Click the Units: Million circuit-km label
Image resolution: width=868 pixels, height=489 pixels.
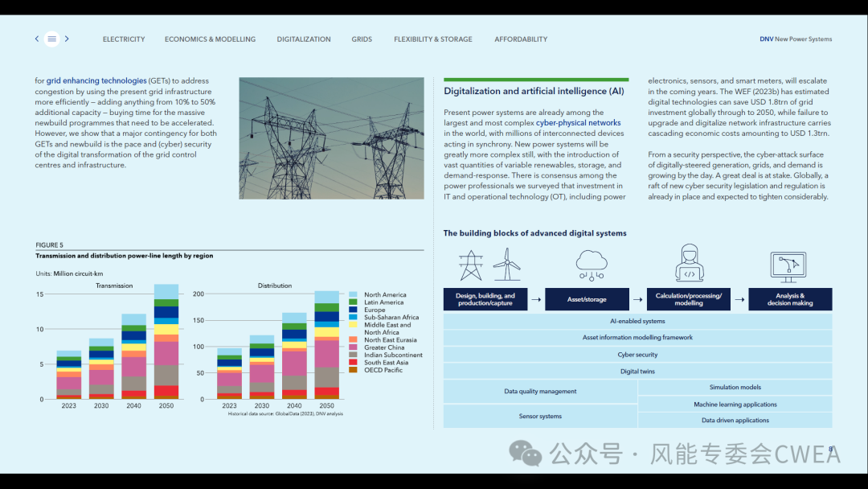[69, 273]
